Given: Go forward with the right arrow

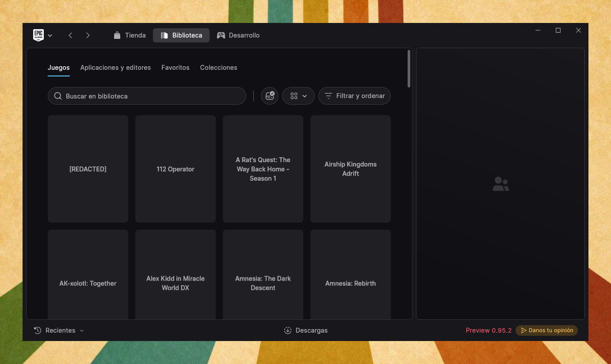Looking at the screenshot, I should click(x=88, y=35).
